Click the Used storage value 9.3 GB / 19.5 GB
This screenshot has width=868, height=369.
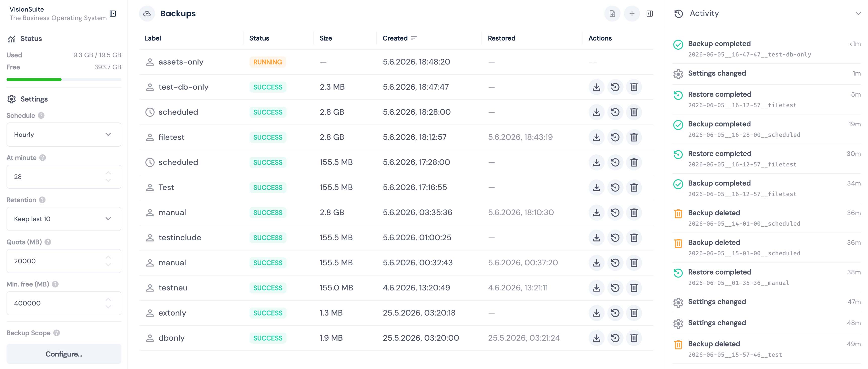pos(97,55)
